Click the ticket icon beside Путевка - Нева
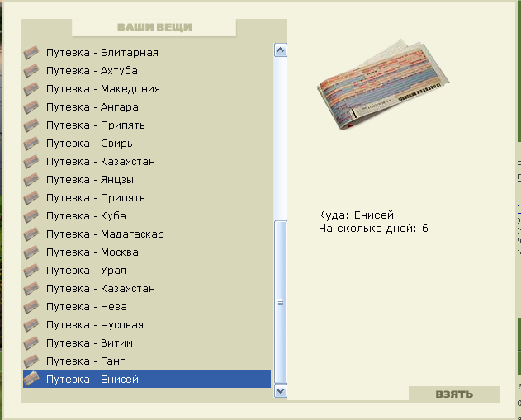 click(31, 307)
